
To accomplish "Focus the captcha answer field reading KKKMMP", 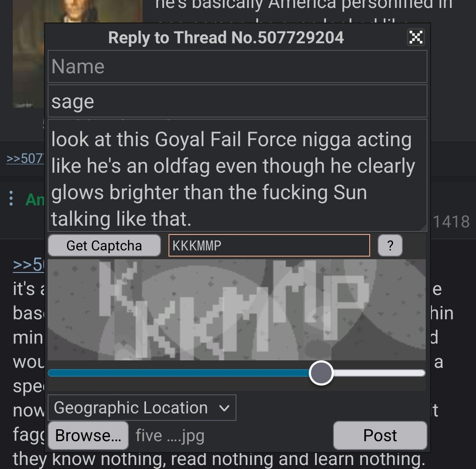I will point(269,245).
